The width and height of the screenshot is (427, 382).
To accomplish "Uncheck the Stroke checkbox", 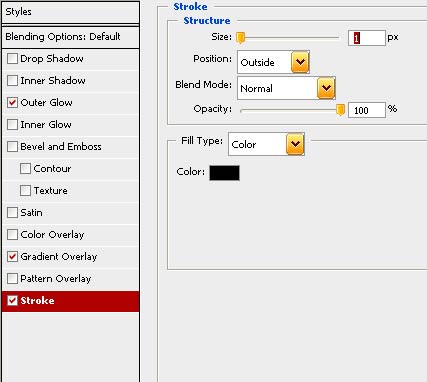I will point(12,301).
